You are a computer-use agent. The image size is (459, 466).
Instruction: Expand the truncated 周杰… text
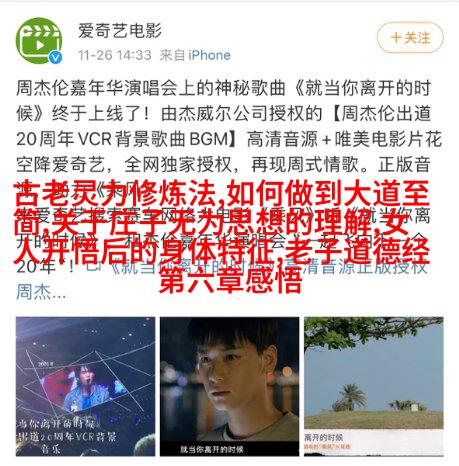pos(41,291)
